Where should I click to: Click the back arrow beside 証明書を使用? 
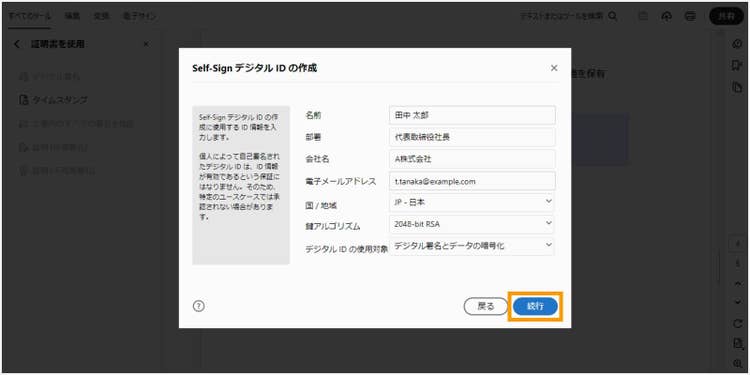point(17,44)
